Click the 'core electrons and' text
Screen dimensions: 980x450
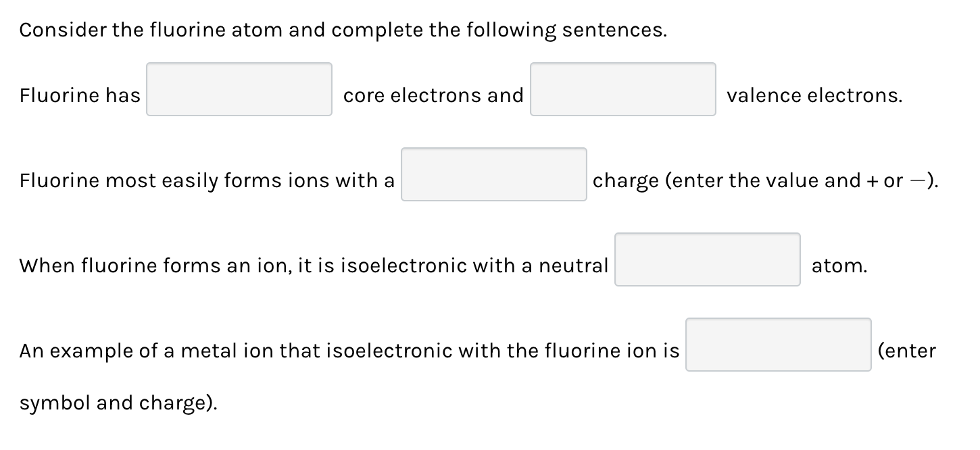coord(433,96)
